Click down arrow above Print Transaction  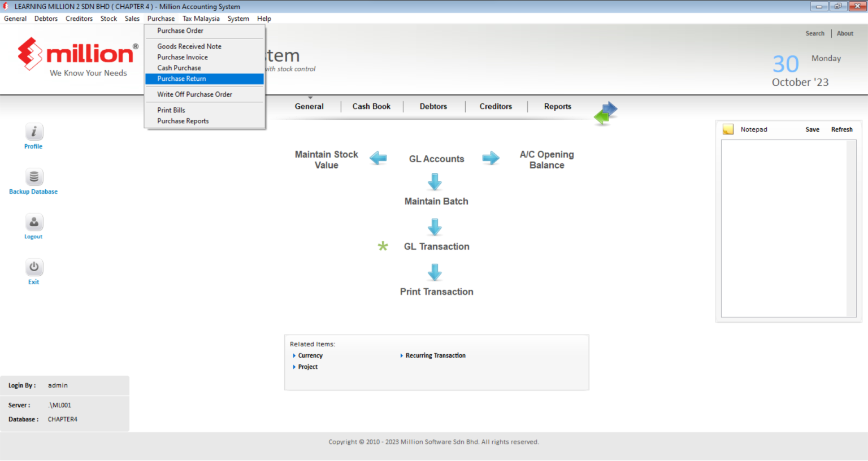pos(435,272)
